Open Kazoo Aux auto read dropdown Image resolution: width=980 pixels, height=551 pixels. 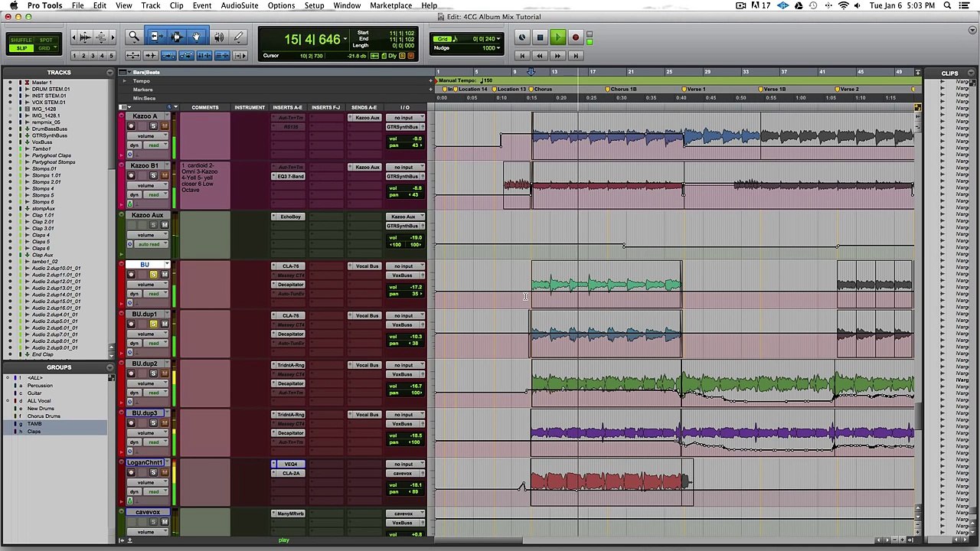(x=153, y=244)
